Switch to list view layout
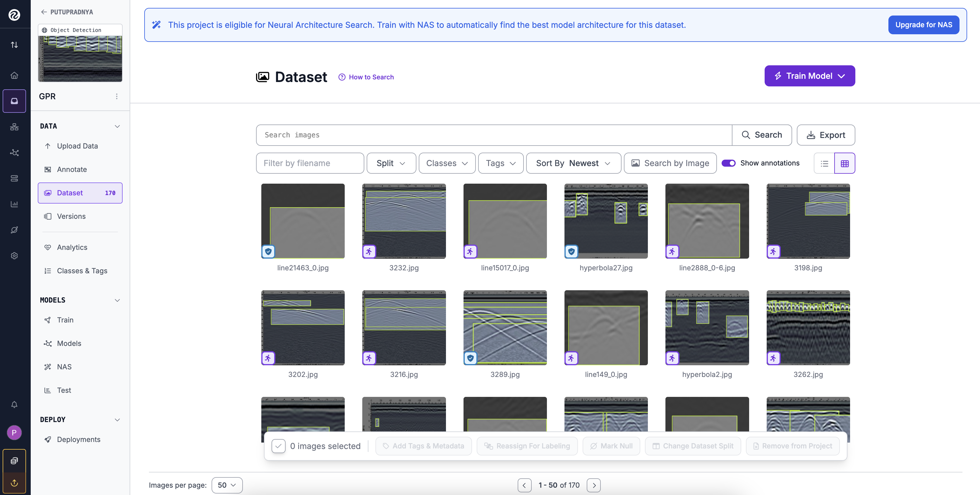 coord(824,163)
